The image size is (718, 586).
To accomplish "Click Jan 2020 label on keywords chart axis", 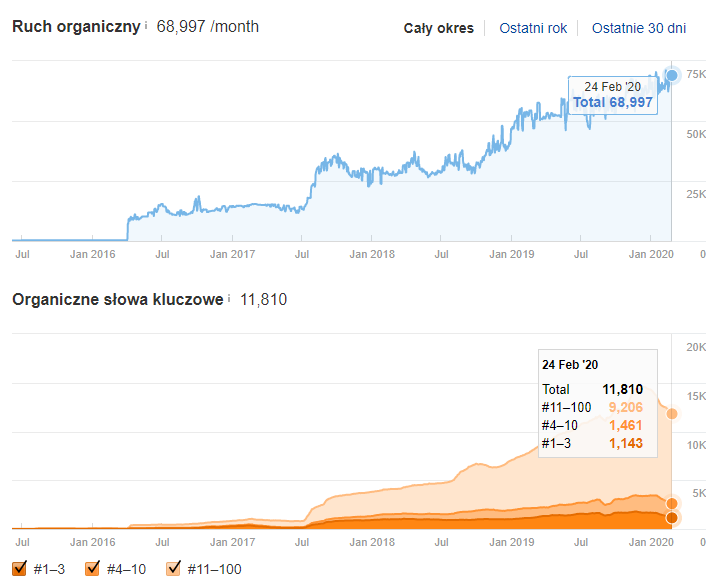I will coord(651,542).
